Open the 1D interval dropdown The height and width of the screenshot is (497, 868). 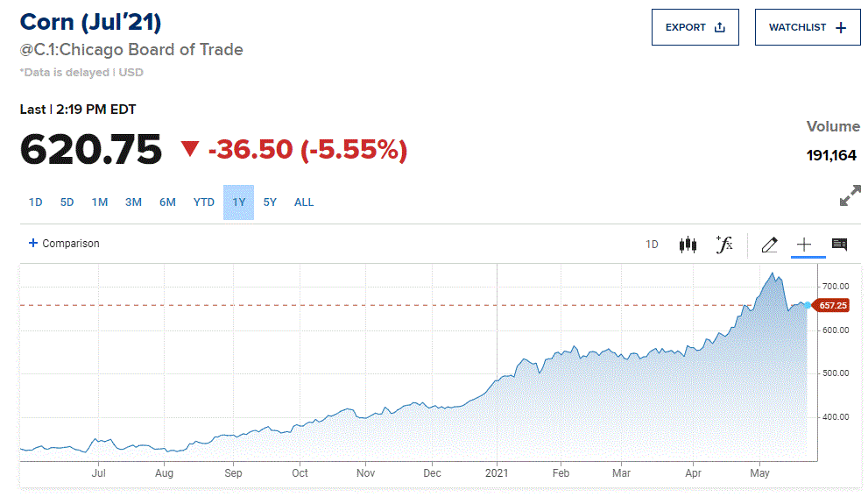(x=652, y=245)
